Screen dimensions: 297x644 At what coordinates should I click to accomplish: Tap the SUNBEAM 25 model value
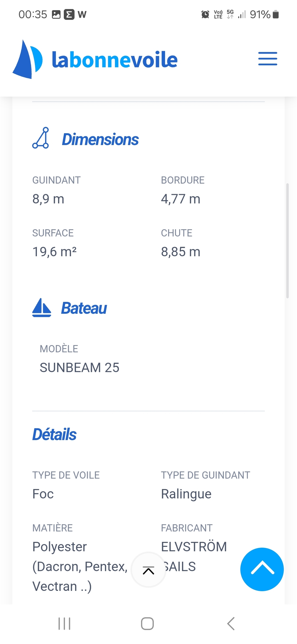click(x=79, y=367)
